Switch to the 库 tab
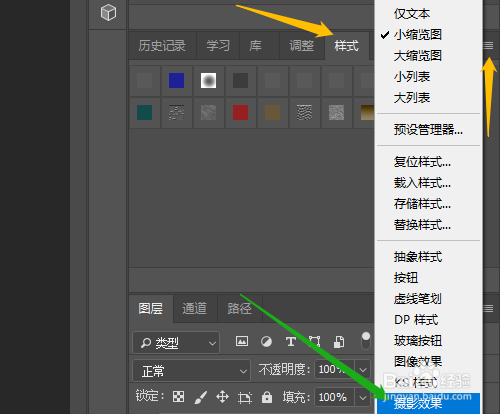500x414 pixels. (255, 46)
